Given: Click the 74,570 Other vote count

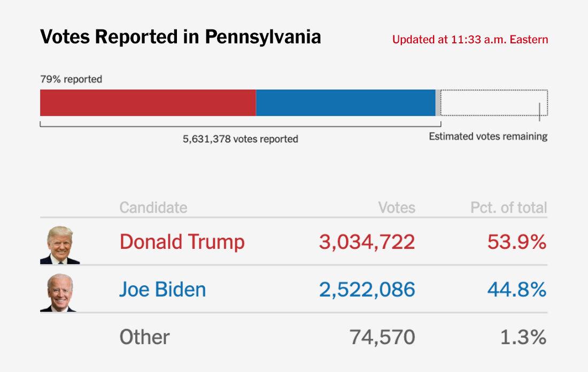Looking at the screenshot, I should click(382, 337).
